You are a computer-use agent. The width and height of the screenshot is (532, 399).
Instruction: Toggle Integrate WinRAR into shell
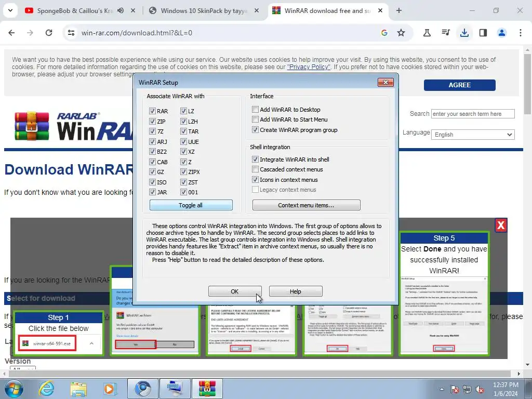[x=255, y=159]
